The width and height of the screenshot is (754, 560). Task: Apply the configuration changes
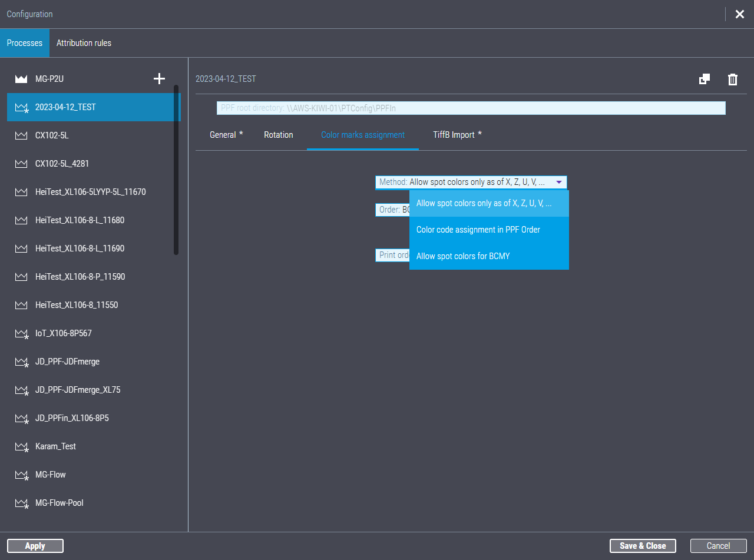click(35, 545)
